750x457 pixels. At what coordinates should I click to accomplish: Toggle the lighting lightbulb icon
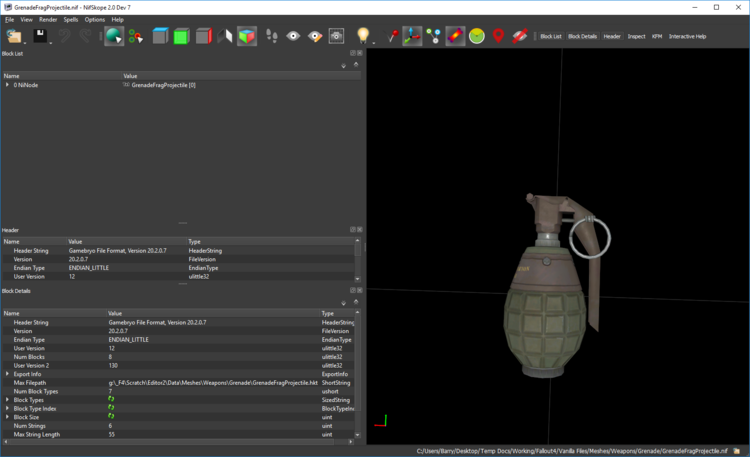(x=364, y=35)
